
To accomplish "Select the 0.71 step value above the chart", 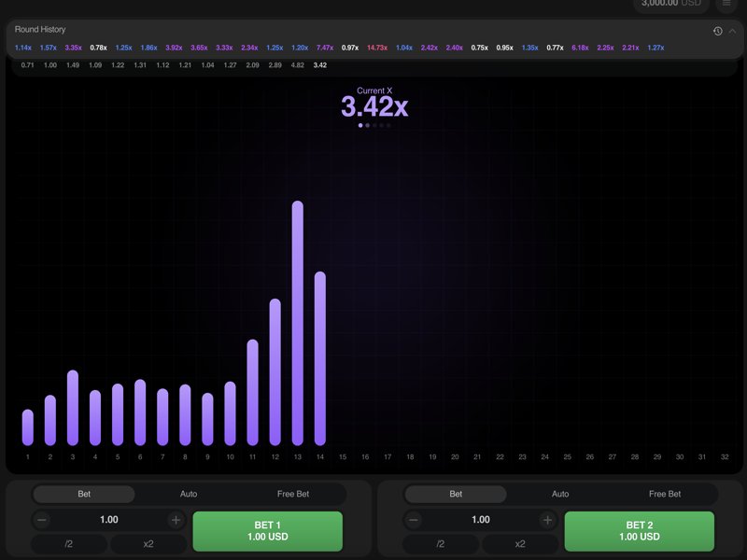I will 28,65.
